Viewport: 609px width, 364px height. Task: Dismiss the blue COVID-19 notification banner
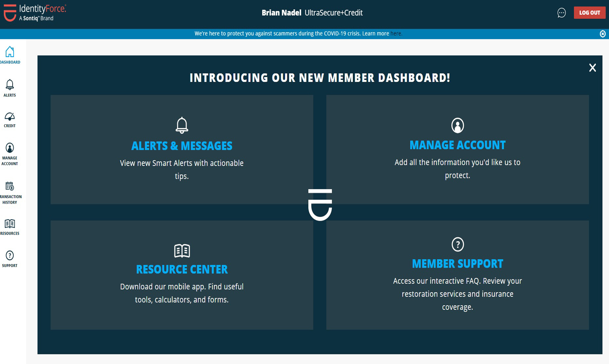pyautogui.click(x=603, y=34)
